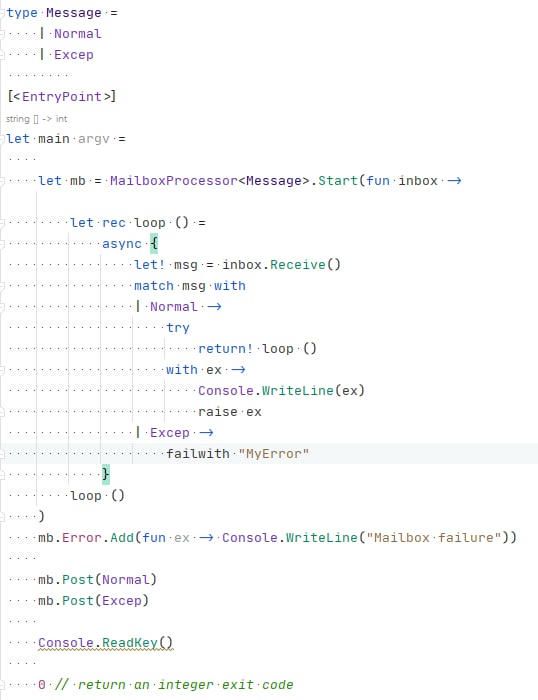Collapse the fold at 'match msg with' line
Viewport: 538px width, 700px height.
pos(2,286)
